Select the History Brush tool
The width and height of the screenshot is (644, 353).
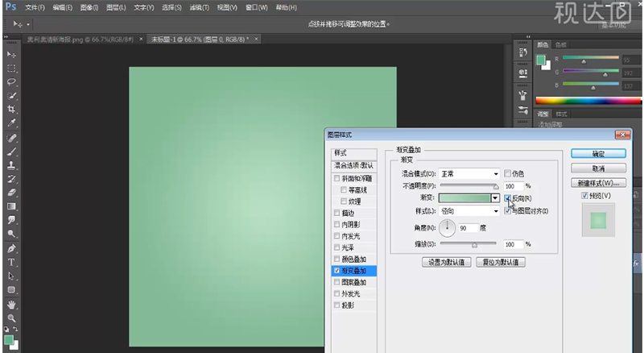pyautogui.click(x=11, y=179)
